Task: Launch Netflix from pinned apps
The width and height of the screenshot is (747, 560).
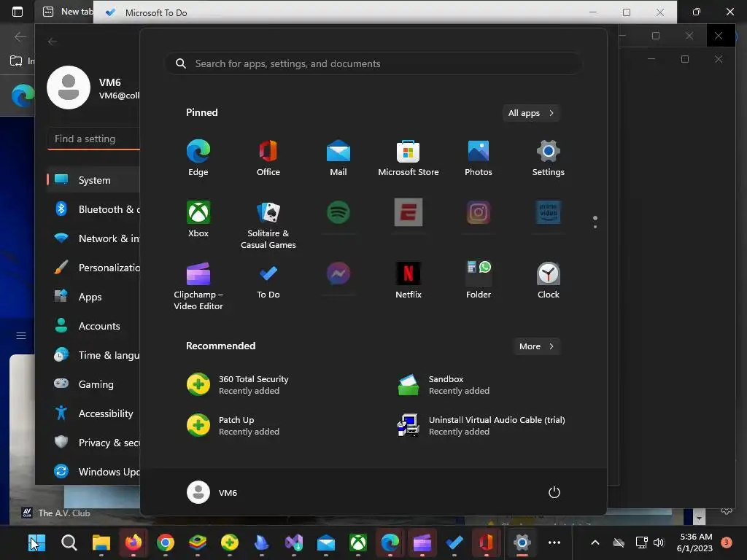Action: [409, 281]
